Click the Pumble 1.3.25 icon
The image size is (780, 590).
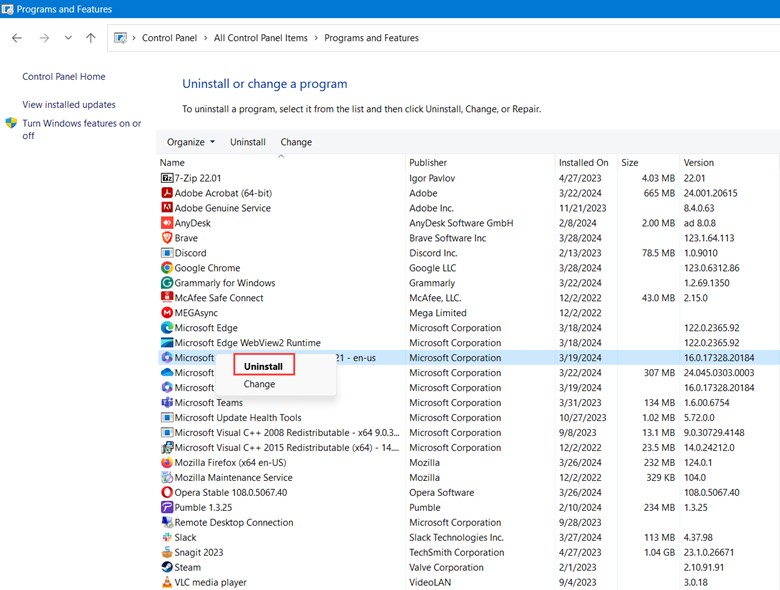coord(167,507)
